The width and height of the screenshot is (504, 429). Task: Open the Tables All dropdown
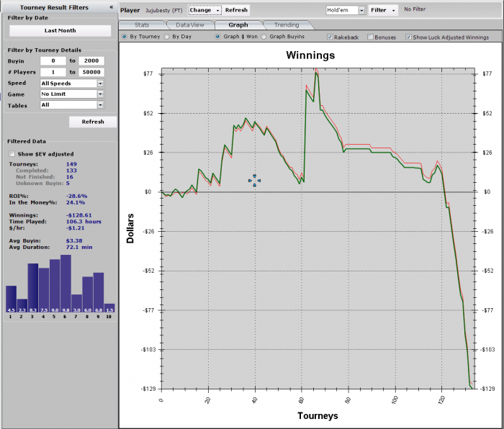(x=100, y=105)
